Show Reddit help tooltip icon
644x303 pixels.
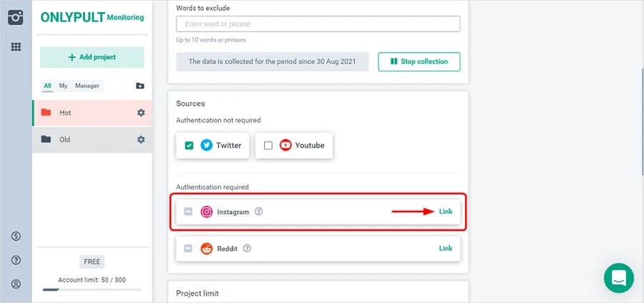pyautogui.click(x=247, y=249)
